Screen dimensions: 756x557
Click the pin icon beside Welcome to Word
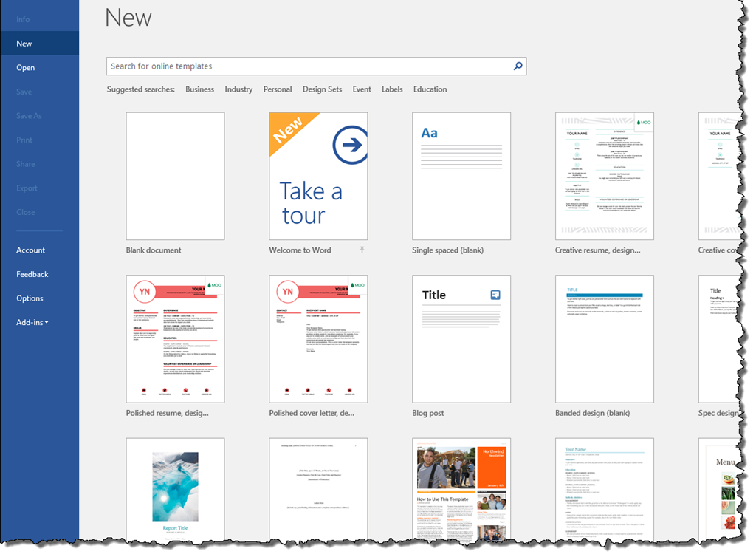(362, 250)
